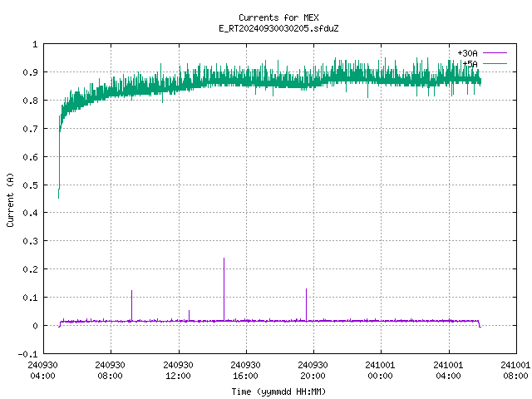Click the y-axis tick label 0.3

tap(30, 241)
